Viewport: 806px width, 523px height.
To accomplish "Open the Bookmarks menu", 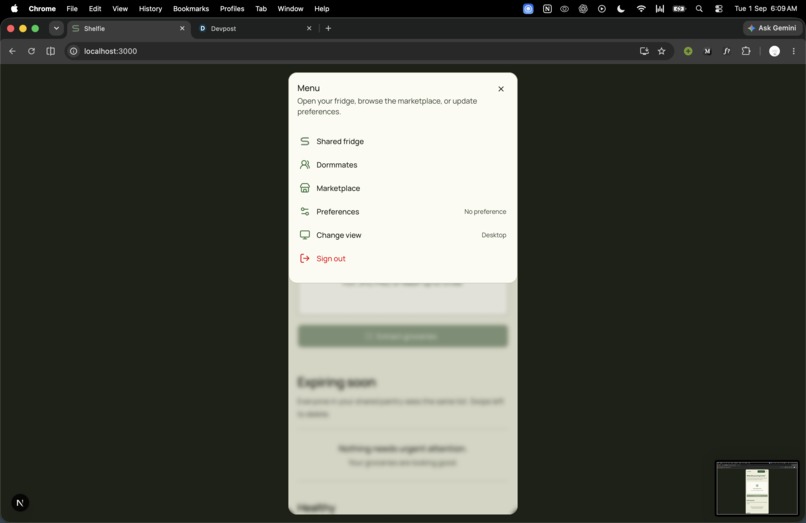I will [191, 8].
